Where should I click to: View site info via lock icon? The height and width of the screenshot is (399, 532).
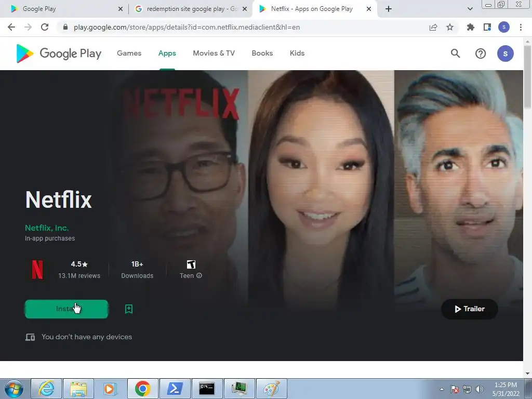pyautogui.click(x=65, y=27)
